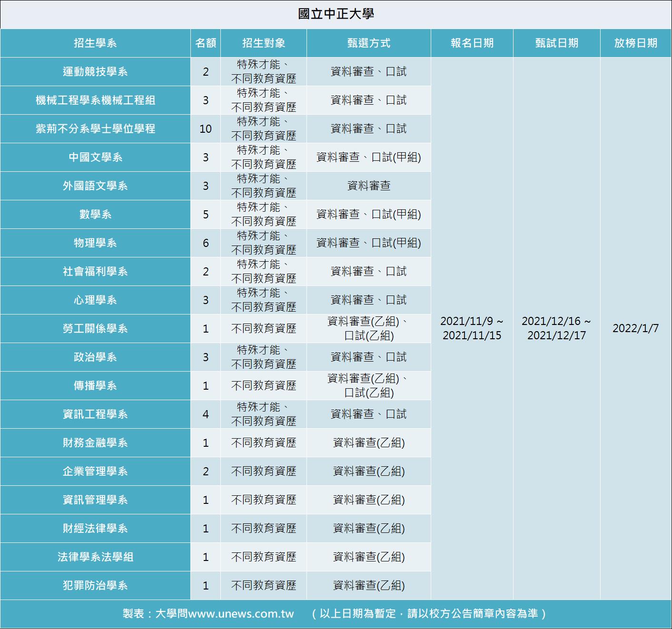Image resolution: width=672 pixels, height=629 pixels.
Task: Select the 甄選方式 column header
Action: [x=369, y=43]
